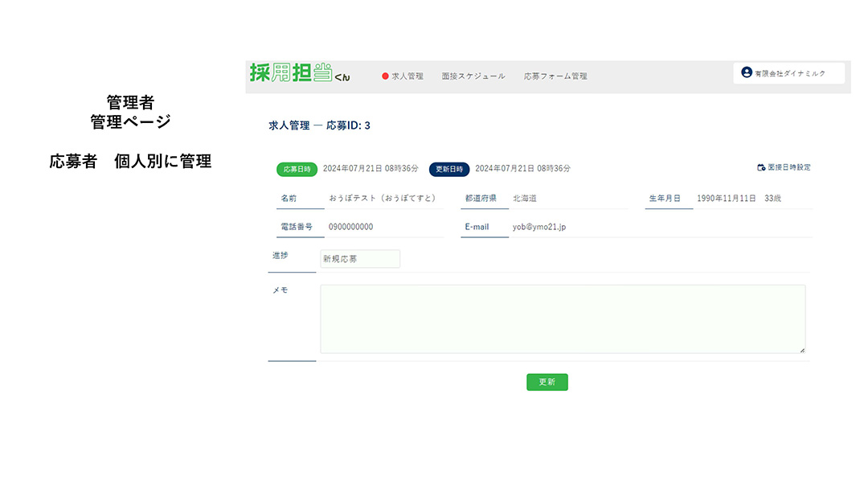Click the resize handle of the メモ box
868x489 pixels.
click(801, 350)
